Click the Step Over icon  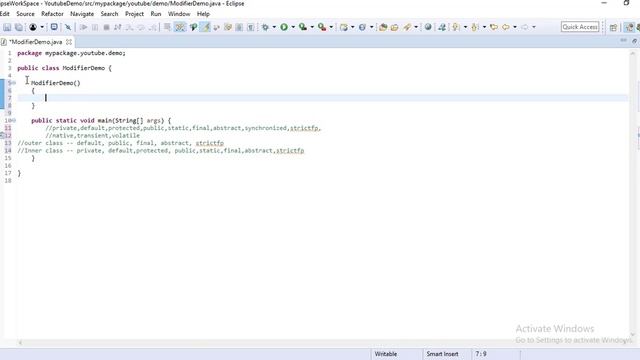point(141,27)
